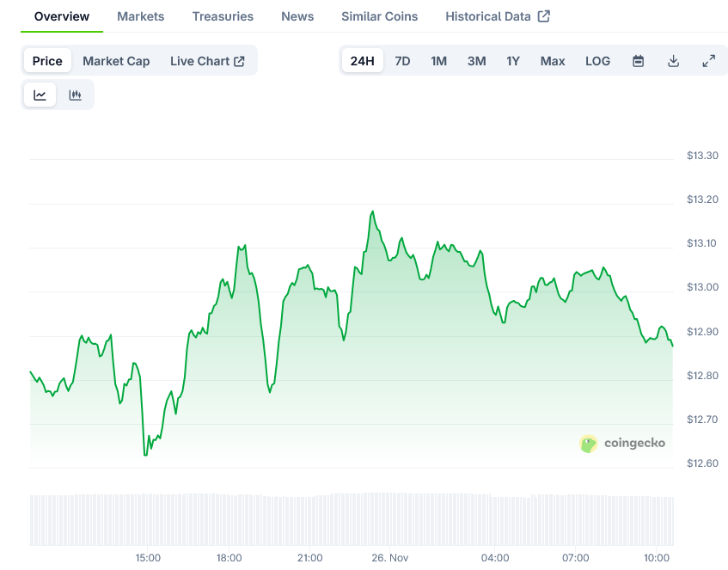Show Max price history

tap(553, 61)
